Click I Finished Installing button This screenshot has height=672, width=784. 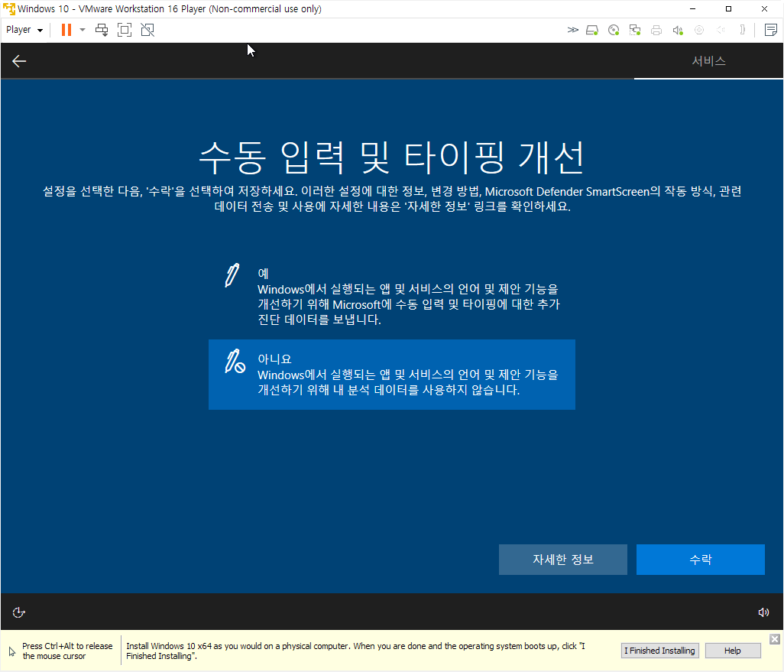pos(659,651)
